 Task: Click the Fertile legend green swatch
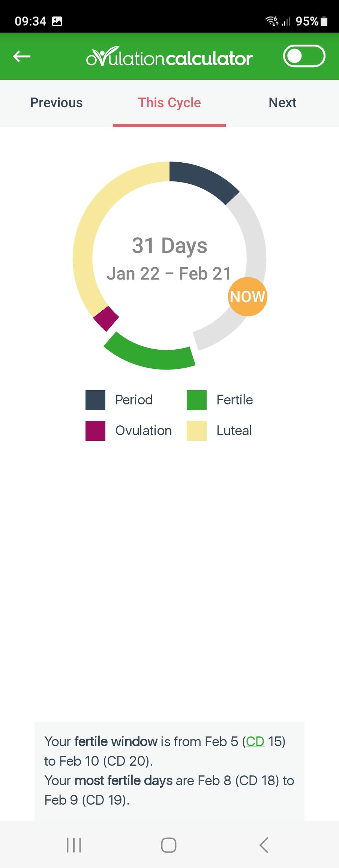coord(196,400)
